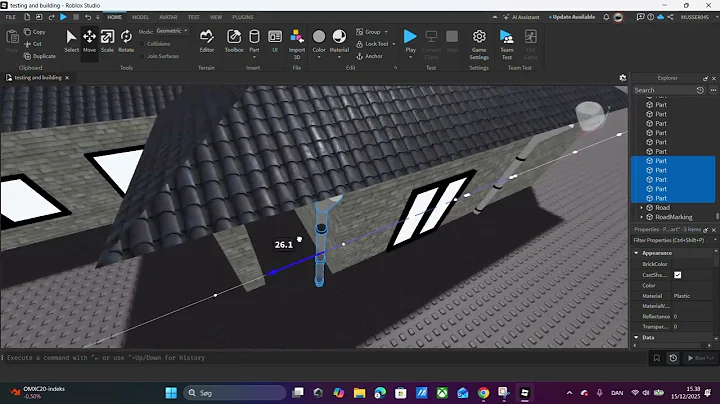Start a Team Test
The height and width of the screenshot is (404, 720).
coord(506,44)
